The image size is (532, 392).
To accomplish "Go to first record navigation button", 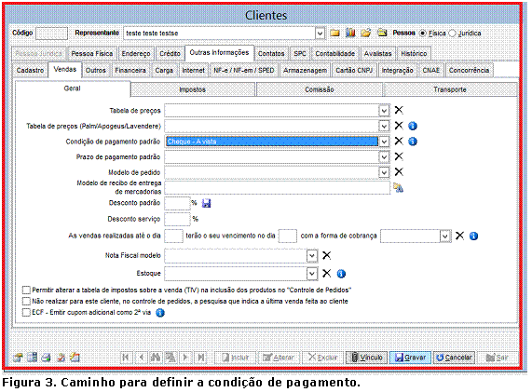I will pos(126,358).
